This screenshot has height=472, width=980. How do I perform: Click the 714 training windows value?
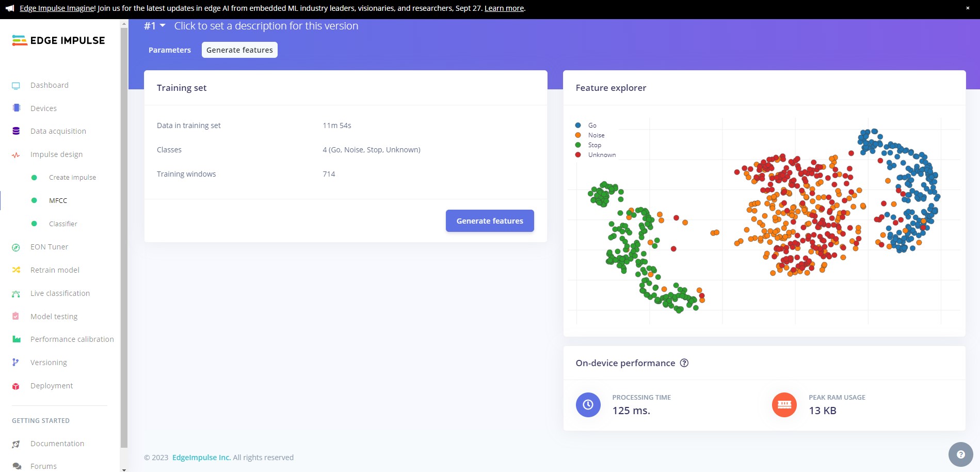(329, 174)
